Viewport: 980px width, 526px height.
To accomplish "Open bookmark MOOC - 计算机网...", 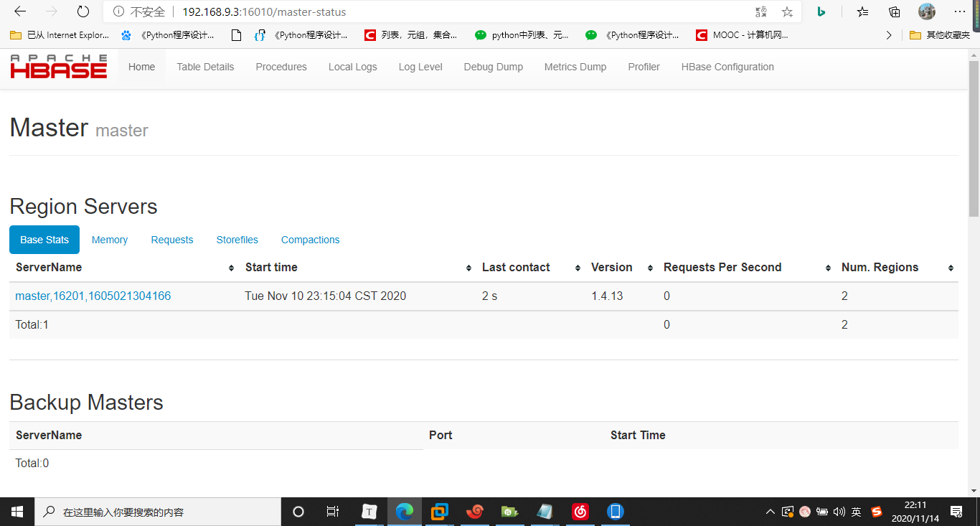I will 743,34.
